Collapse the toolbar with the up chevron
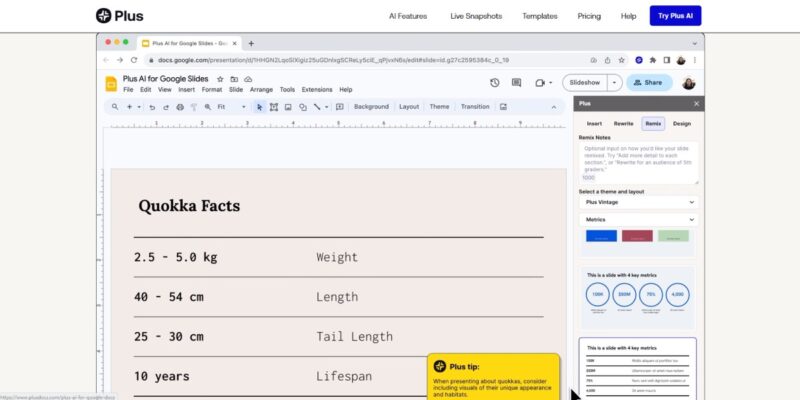The width and height of the screenshot is (800, 400). pyautogui.click(x=554, y=107)
